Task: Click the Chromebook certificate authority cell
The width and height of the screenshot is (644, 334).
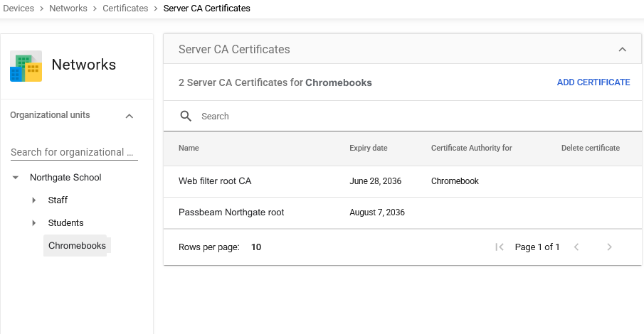Action: [455, 181]
